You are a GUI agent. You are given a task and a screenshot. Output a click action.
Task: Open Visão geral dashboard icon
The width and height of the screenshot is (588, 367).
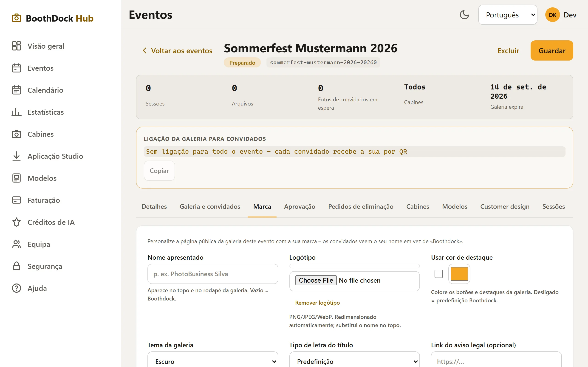(x=17, y=46)
